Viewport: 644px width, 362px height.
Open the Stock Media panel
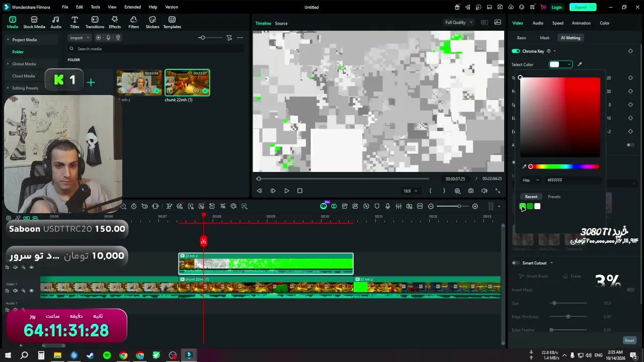(34, 23)
